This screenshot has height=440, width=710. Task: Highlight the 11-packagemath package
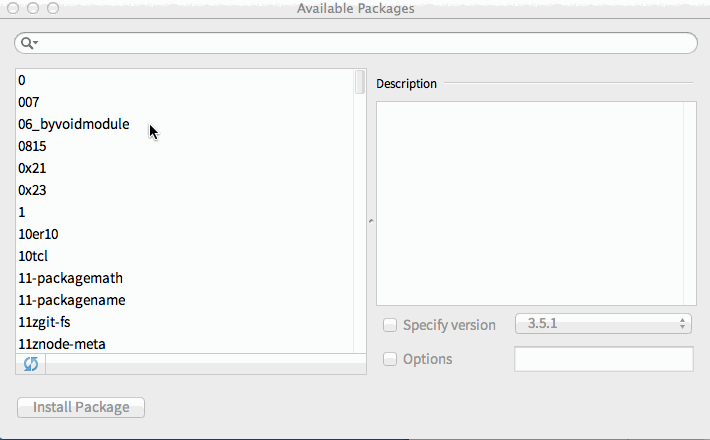[x=70, y=278]
